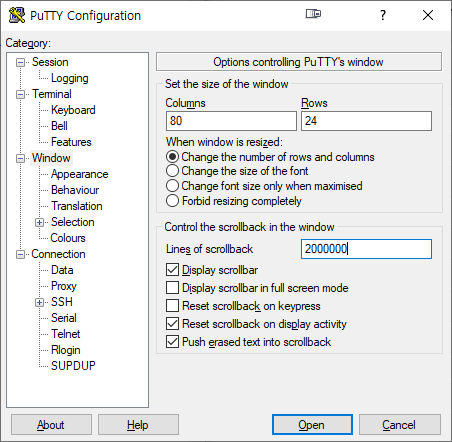Collapse the Terminal tree node
The width and height of the screenshot is (452, 442).
(x=21, y=94)
